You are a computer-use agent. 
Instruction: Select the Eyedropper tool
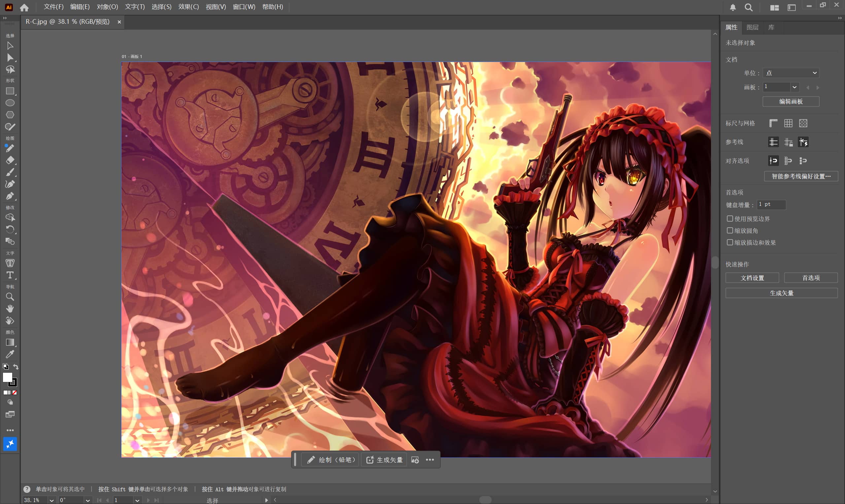point(10,354)
